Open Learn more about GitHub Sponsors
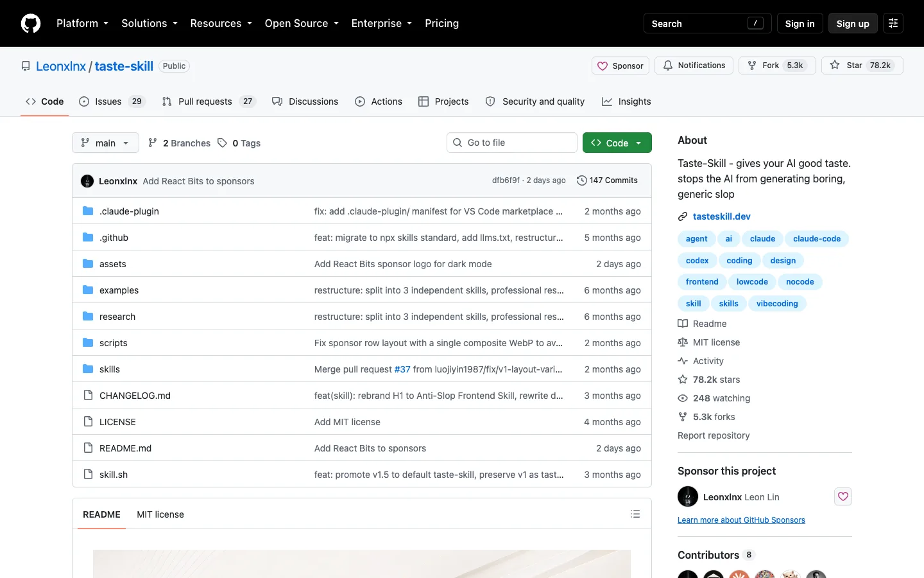 [741, 520]
